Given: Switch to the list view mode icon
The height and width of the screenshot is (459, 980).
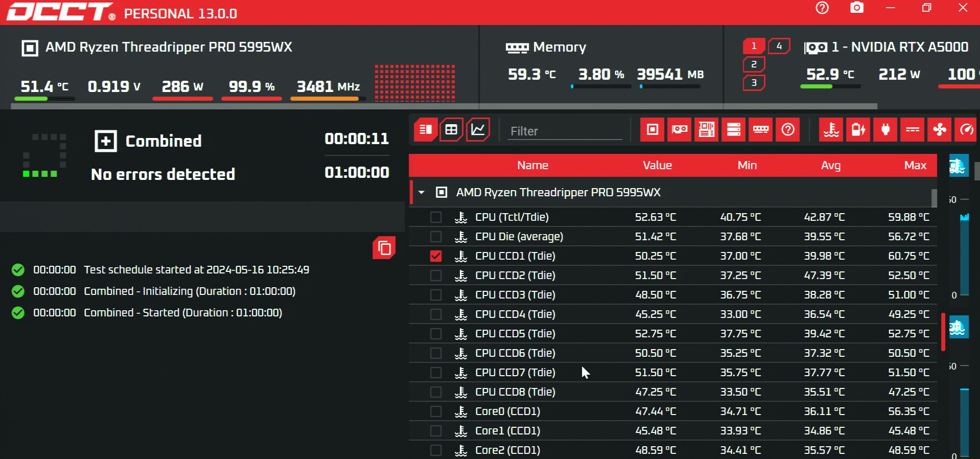Looking at the screenshot, I should click(425, 130).
